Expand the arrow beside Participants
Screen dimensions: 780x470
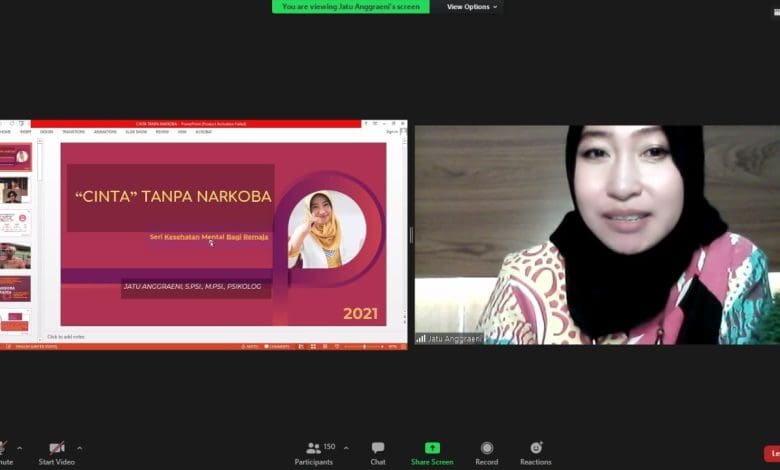coord(346,449)
